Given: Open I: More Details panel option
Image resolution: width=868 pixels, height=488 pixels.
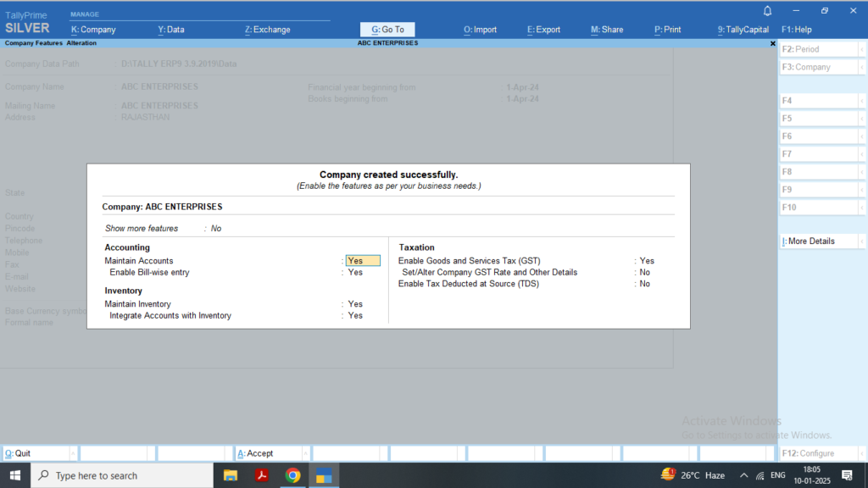Looking at the screenshot, I should tap(819, 241).
